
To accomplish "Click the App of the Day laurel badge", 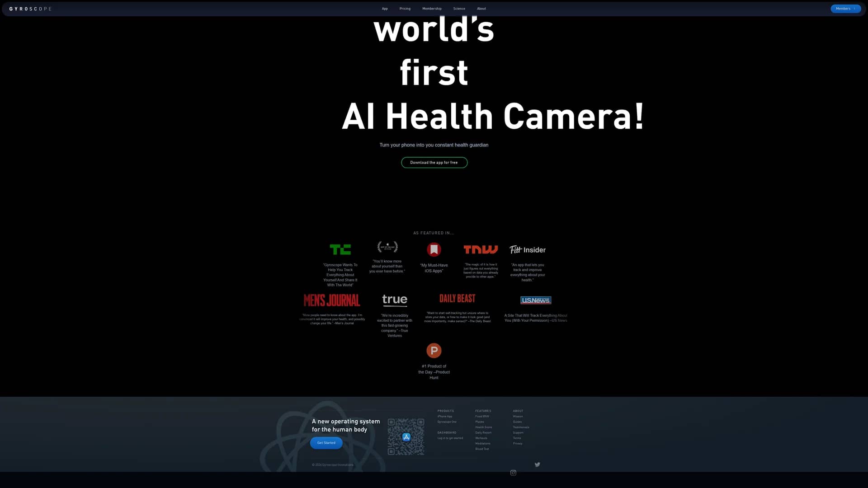I will 387,247.
